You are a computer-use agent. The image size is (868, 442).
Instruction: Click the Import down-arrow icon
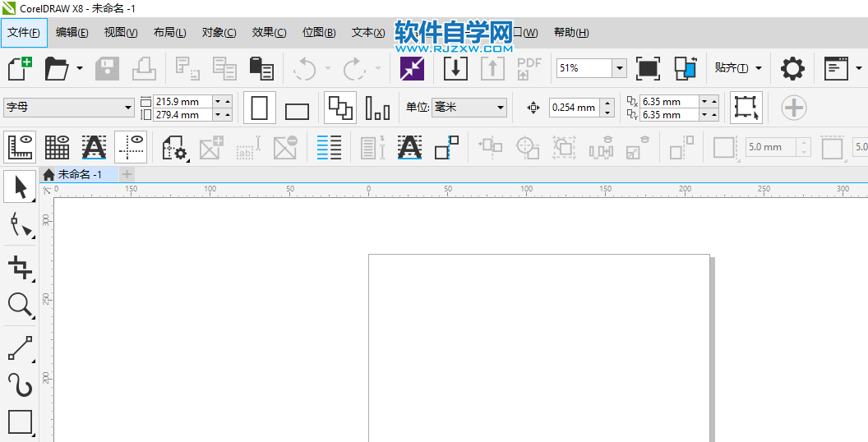[x=455, y=68]
